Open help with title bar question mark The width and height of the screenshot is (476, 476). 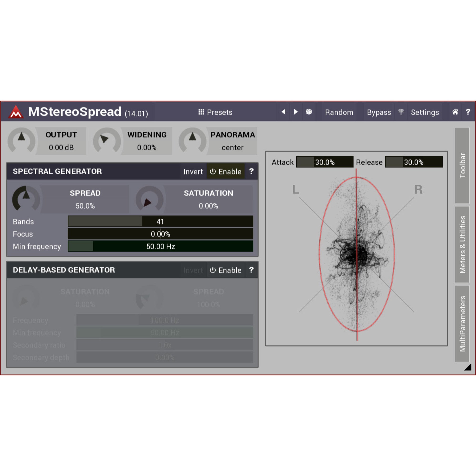pos(468,112)
